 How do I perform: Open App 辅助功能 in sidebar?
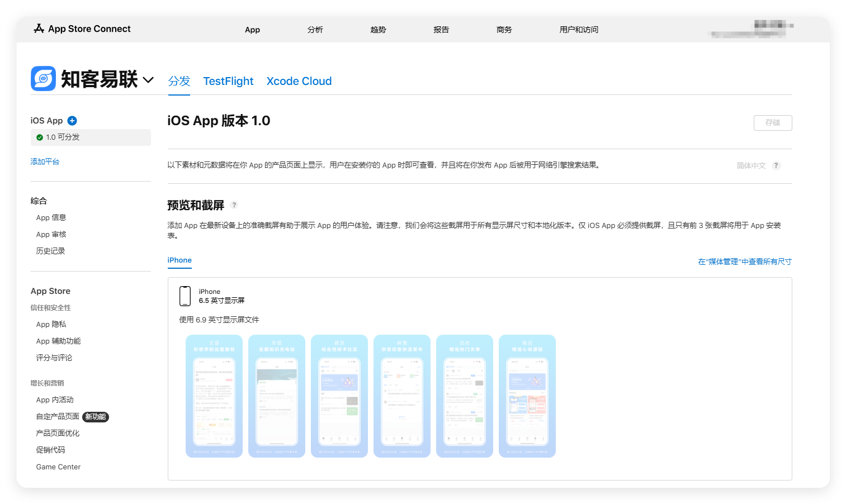pyautogui.click(x=59, y=341)
